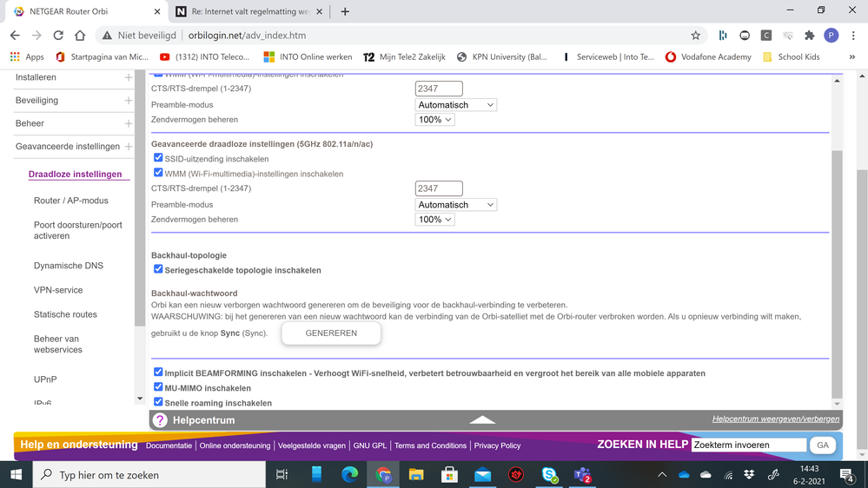This screenshot has height=488, width=868.
Task: Click the red antivirus taskbar icon
Action: [516, 475]
